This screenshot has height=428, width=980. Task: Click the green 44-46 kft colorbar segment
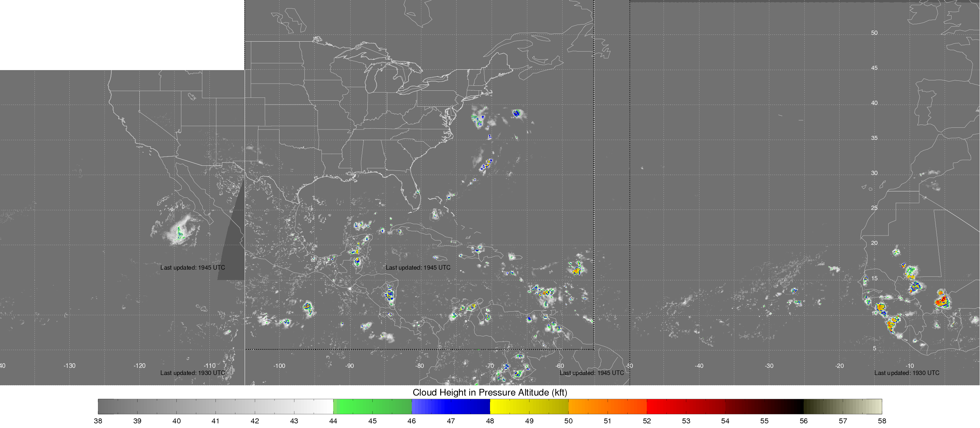click(372, 406)
